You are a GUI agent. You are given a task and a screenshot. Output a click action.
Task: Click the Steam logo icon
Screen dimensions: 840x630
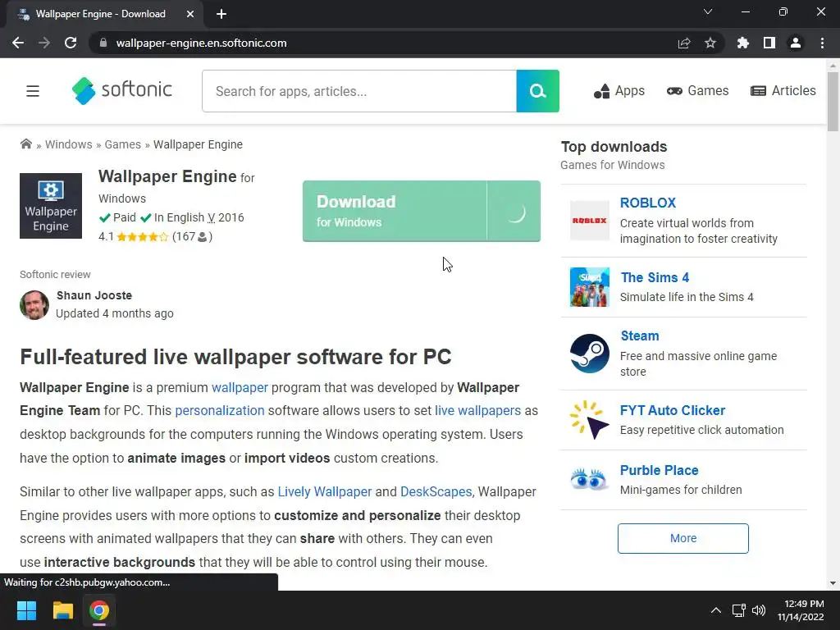(589, 354)
